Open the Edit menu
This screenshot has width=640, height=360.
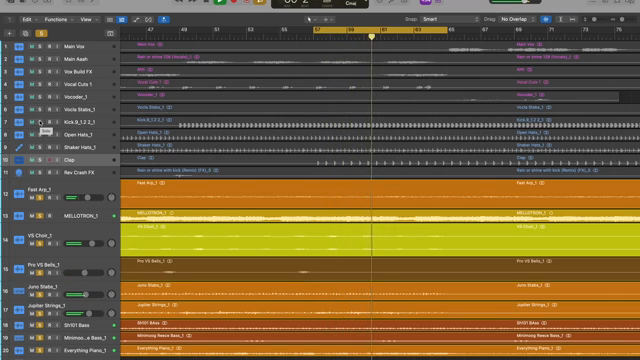[x=30, y=20]
